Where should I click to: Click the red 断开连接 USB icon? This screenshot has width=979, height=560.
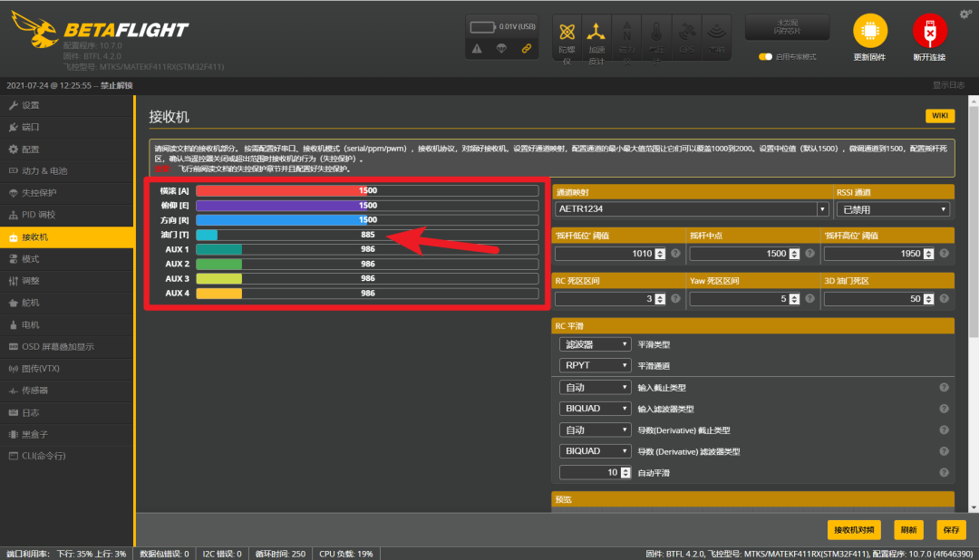(x=930, y=31)
